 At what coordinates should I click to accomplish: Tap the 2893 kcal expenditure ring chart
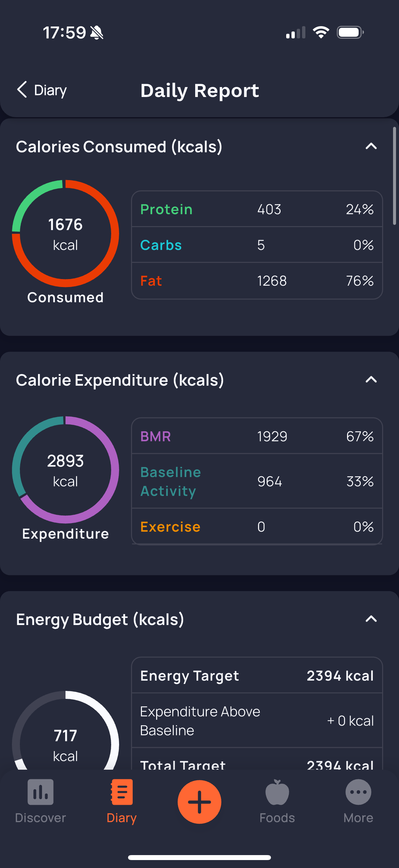tap(65, 470)
